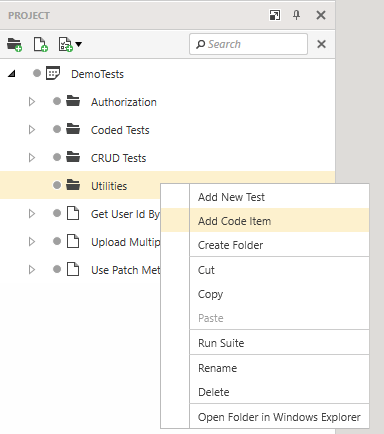Choose Rename from context menu

point(265,368)
